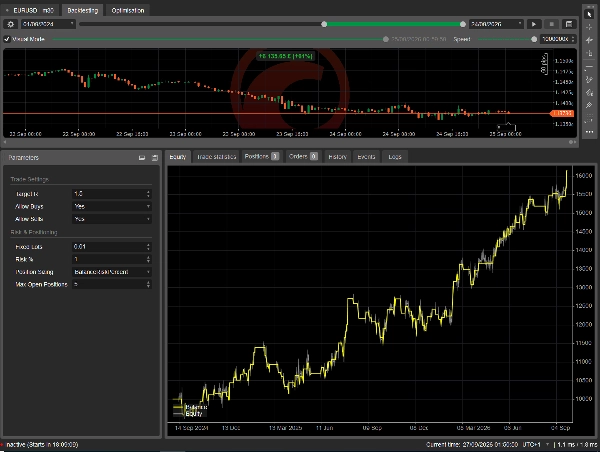The image size is (600, 452).
Task: Open the Positions tab
Action: pos(262,157)
